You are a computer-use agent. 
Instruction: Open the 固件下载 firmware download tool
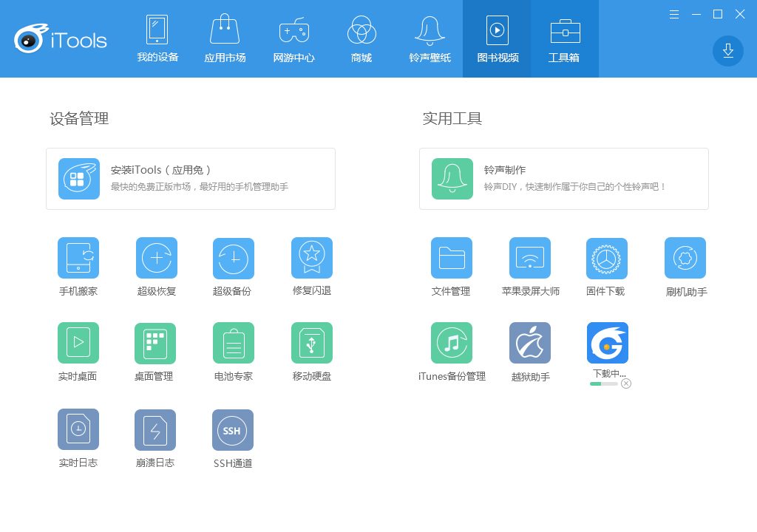[x=607, y=259]
